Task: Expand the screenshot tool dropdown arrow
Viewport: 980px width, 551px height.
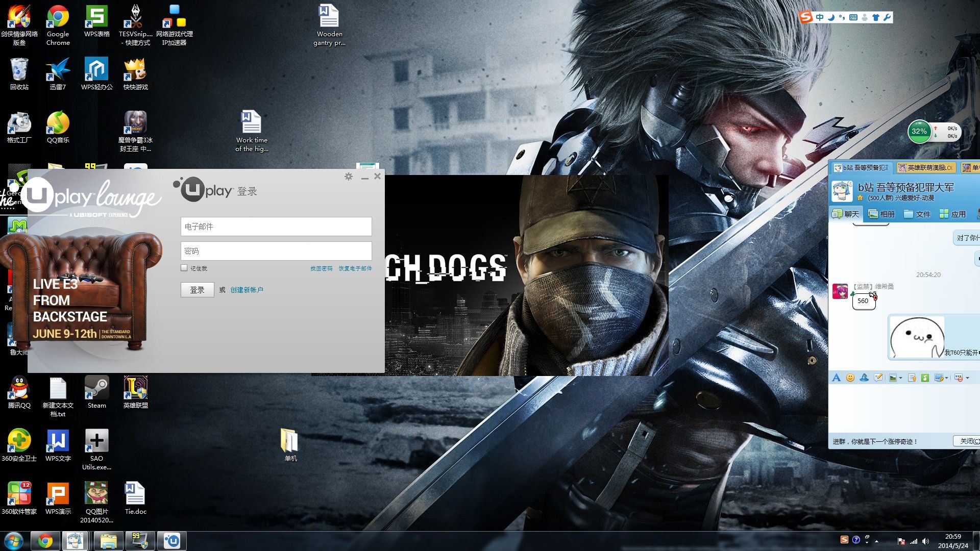Action: pos(947,378)
